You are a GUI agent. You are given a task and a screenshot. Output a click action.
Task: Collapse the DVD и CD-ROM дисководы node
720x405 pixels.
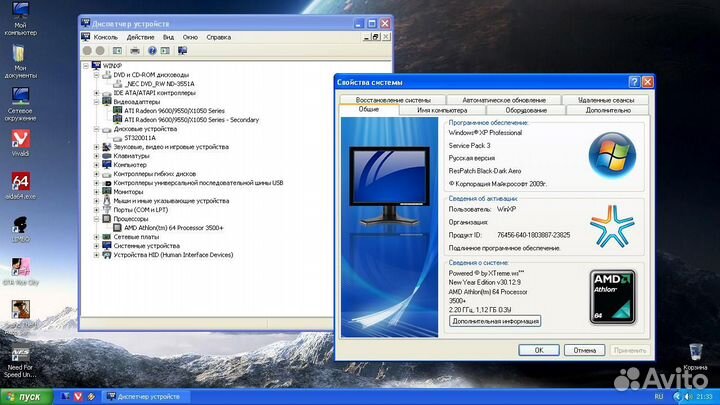click(96, 75)
